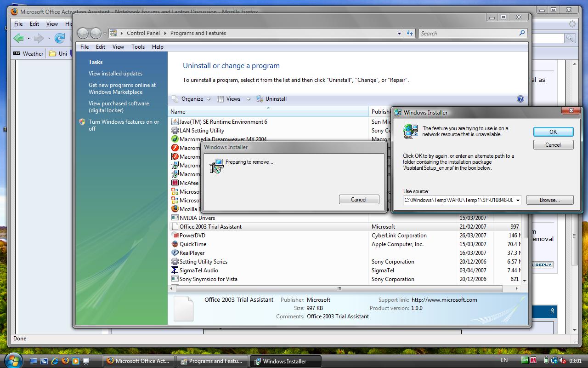
Task: Click the Explorer Forward button in Programs window
Action: click(x=96, y=33)
